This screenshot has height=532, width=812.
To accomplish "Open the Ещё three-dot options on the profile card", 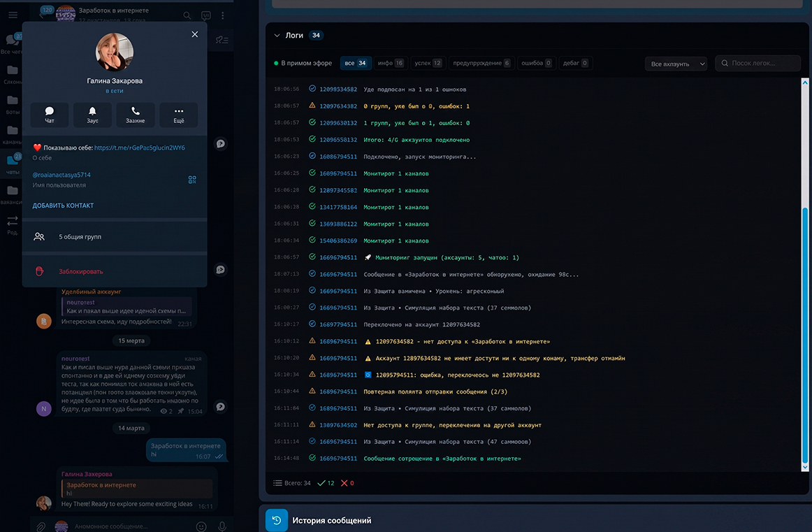I will 179,115.
